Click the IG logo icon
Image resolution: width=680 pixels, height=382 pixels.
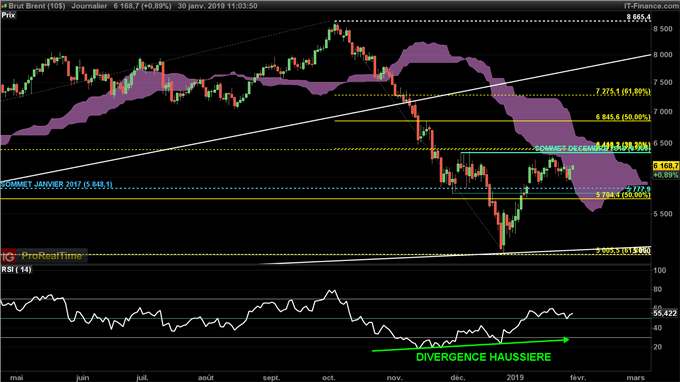pos(8,256)
